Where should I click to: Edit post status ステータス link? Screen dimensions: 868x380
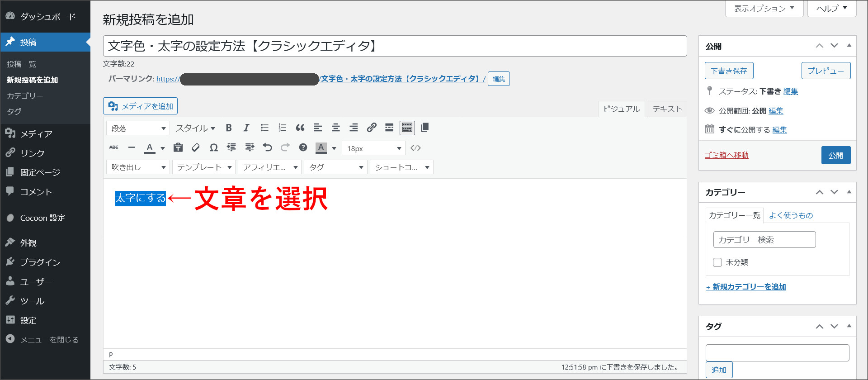pyautogui.click(x=791, y=91)
